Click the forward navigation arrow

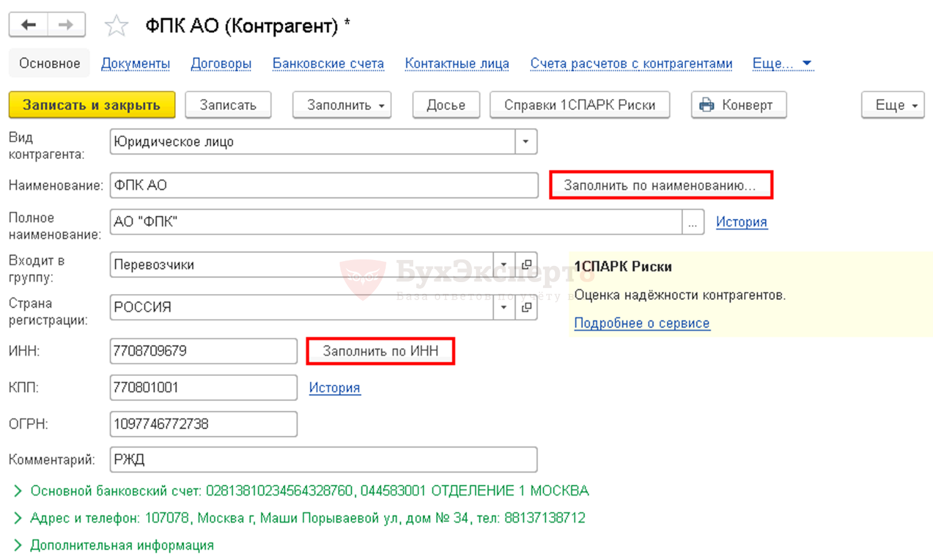pyautogui.click(x=66, y=25)
